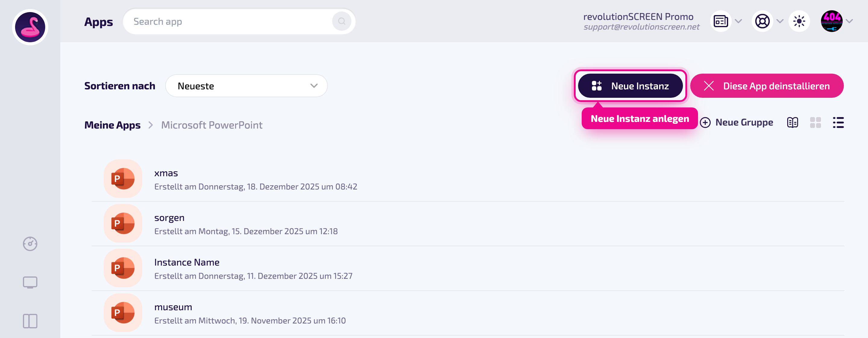Open the news feed icon in header

point(720,21)
